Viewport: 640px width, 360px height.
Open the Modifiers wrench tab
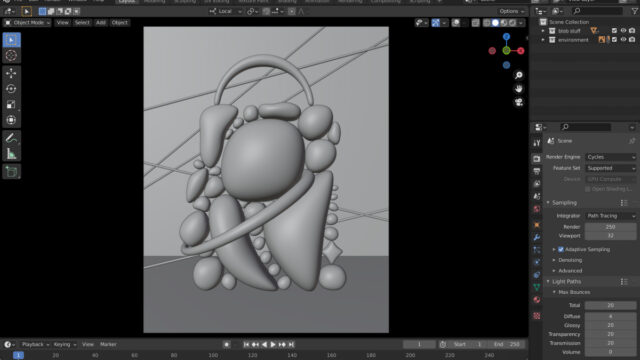[537, 238]
